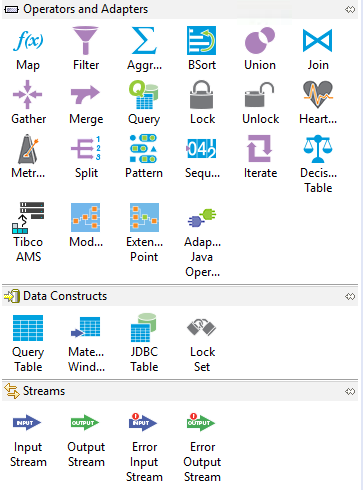Pin the Operators and Adapters drawer open
Image resolution: width=363 pixels, height=490 pixels.
click(350, 10)
